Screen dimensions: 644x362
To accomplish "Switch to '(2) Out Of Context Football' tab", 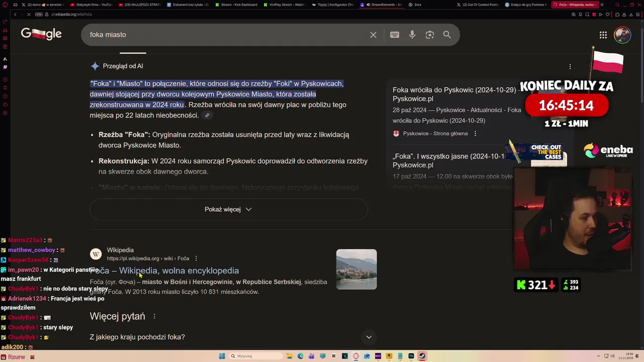I will coord(478,5).
